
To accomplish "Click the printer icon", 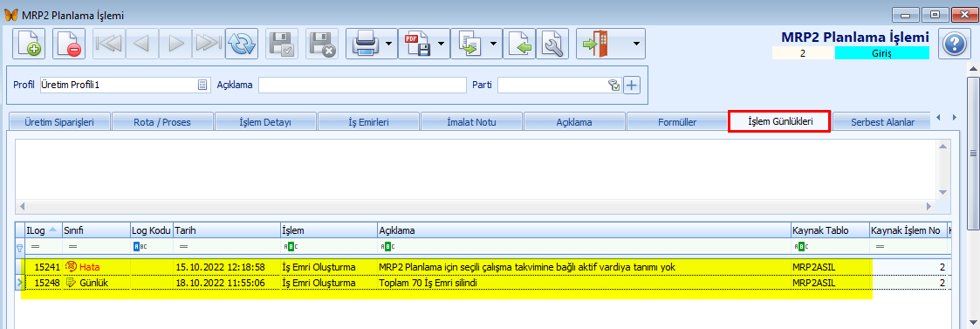I will pos(364,44).
